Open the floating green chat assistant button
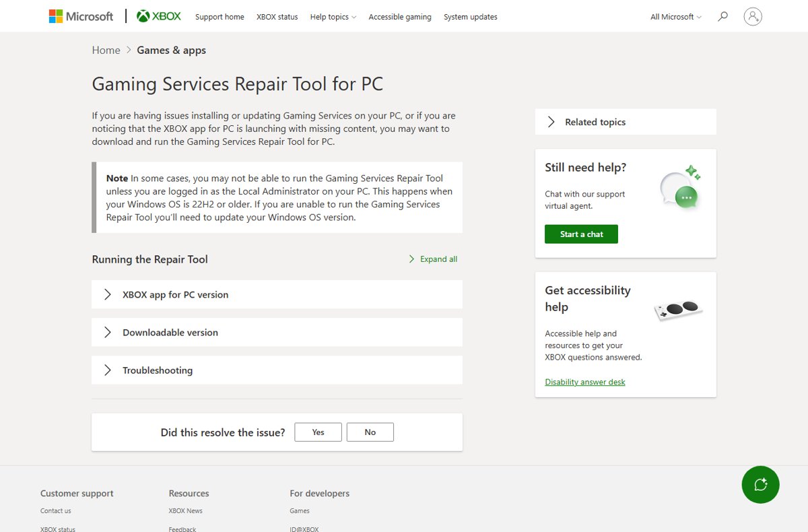 [760, 484]
